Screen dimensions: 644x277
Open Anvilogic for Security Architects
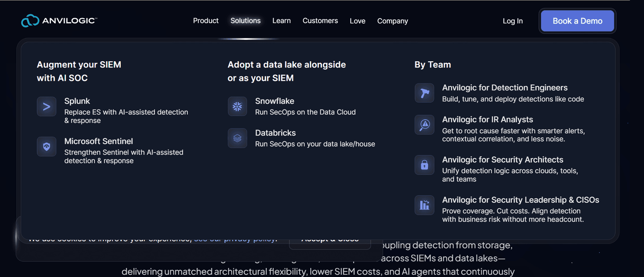pos(503,159)
